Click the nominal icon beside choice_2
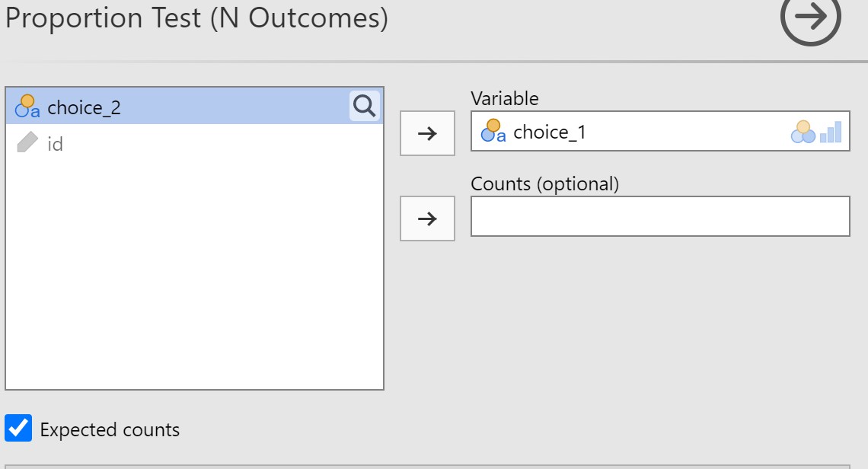Screen dimensions: 868x469 [x=27, y=107]
